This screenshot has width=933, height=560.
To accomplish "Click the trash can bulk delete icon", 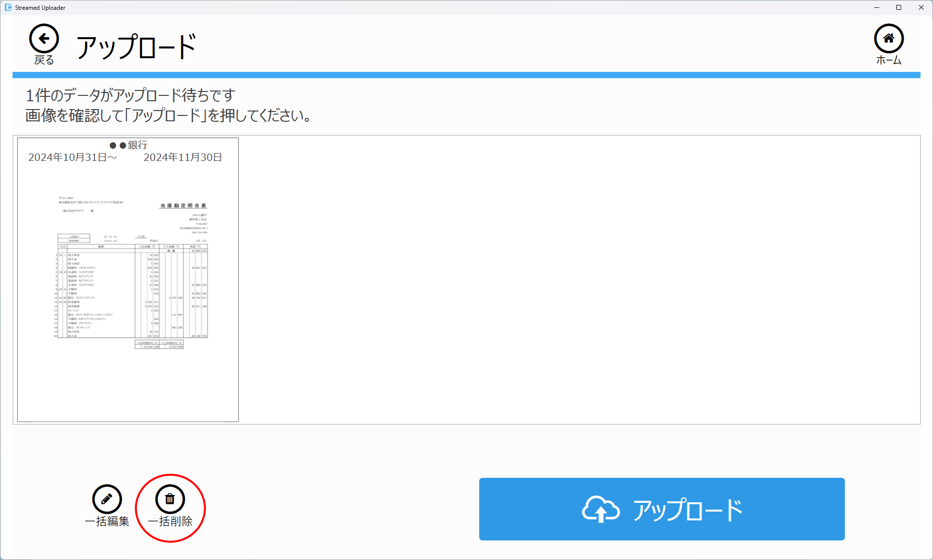I will click(170, 499).
